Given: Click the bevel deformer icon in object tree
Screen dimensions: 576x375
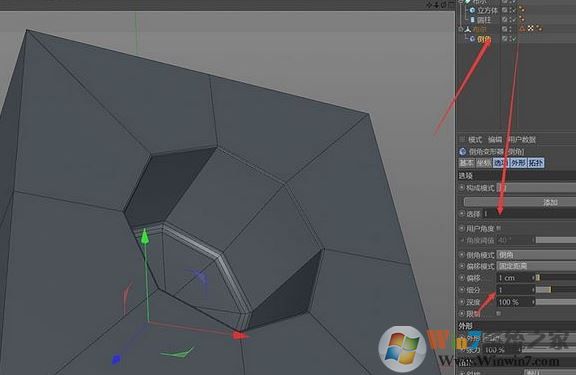Looking at the screenshot, I should click(x=472, y=39).
